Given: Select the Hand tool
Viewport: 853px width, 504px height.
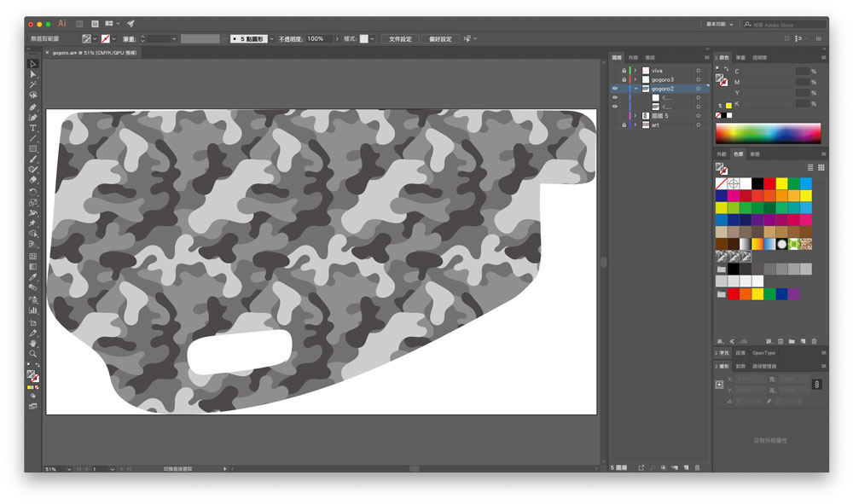Looking at the screenshot, I should pyautogui.click(x=33, y=344).
